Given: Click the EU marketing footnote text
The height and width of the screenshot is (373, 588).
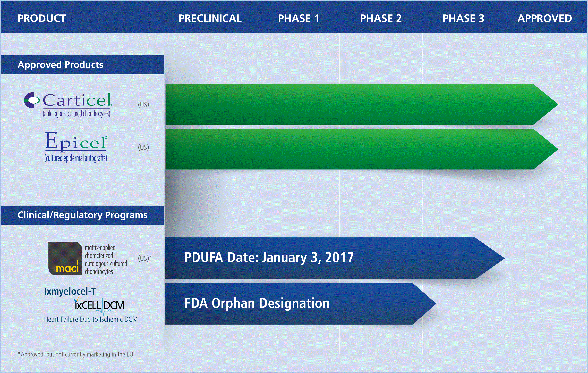Looking at the screenshot, I should (x=75, y=354).
